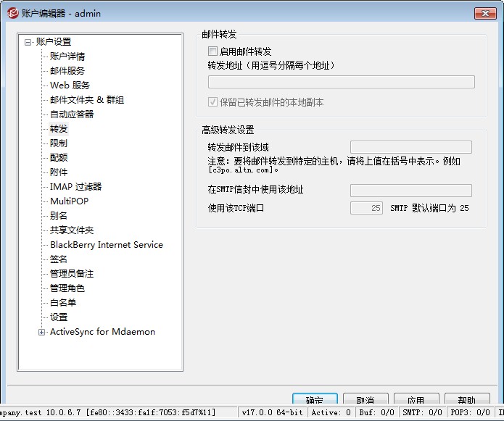
Task: Click the v17.0.0 64-bit status entry
Action: [273, 412]
